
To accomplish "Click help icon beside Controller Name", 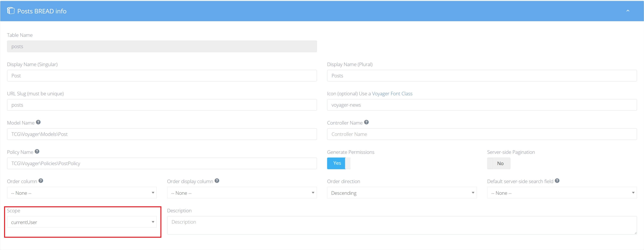I will [x=366, y=122].
